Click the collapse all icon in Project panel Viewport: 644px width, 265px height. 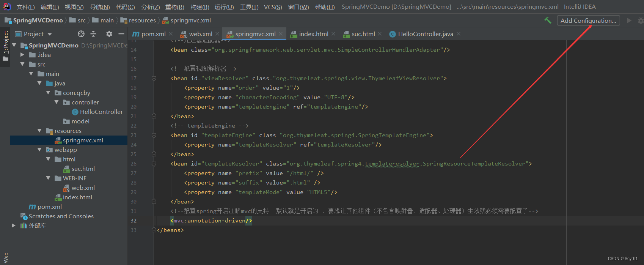(x=93, y=34)
